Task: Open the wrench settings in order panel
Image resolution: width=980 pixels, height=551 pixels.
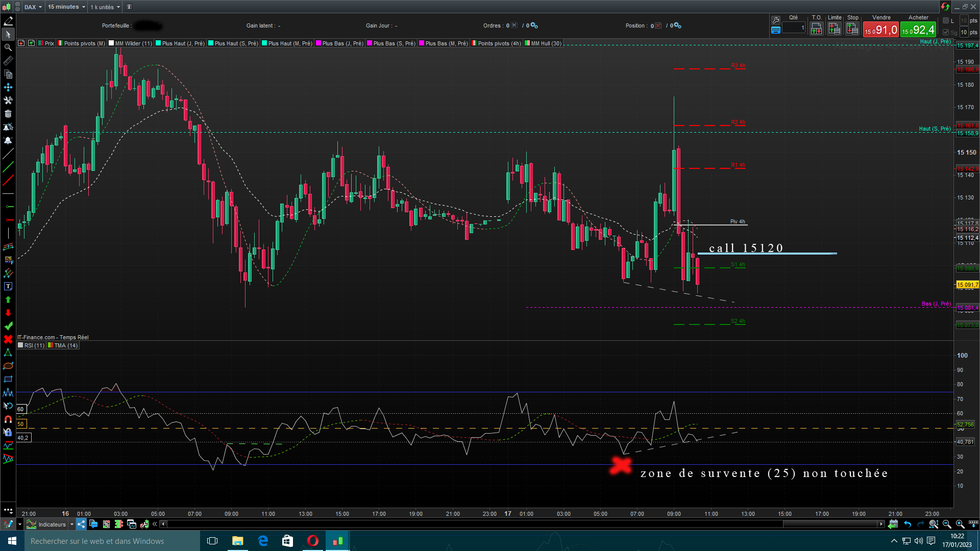Action: pyautogui.click(x=776, y=20)
